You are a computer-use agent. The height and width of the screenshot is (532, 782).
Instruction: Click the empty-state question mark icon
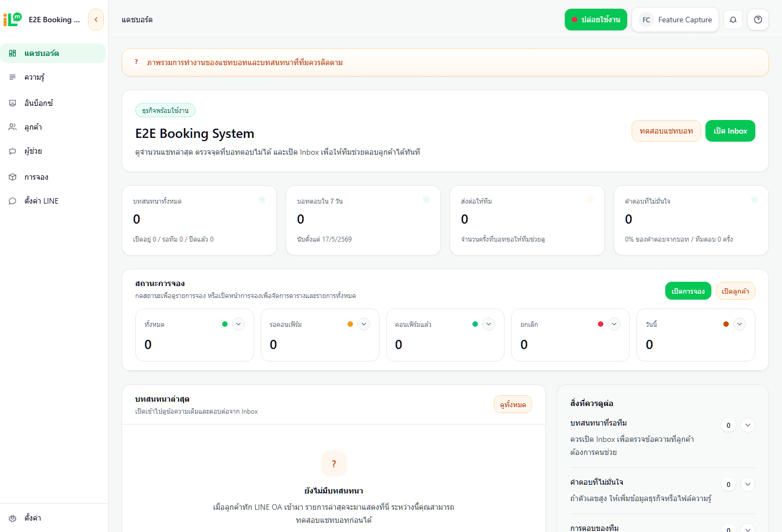(334, 464)
